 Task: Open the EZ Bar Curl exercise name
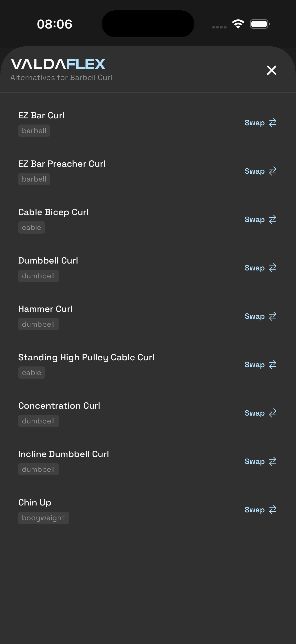[41, 115]
